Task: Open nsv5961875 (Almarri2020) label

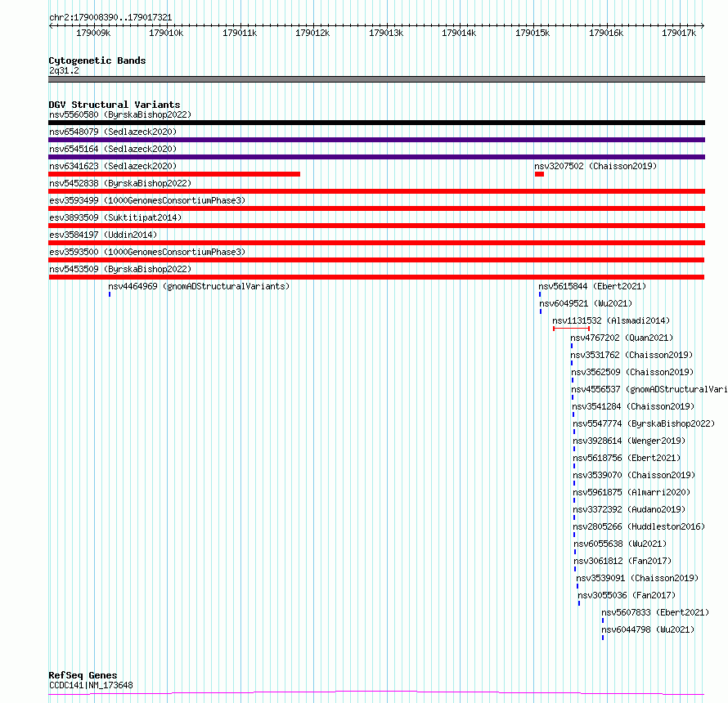Action: [x=631, y=492]
